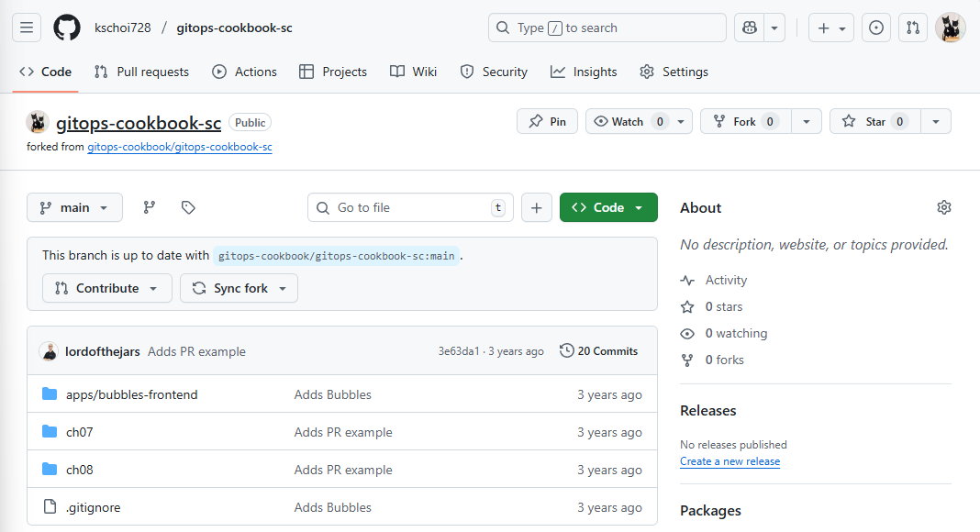This screenshot has height=532, width=980.
Task: Click the kschoi728 owner link
Action: [x=123, y=28]
